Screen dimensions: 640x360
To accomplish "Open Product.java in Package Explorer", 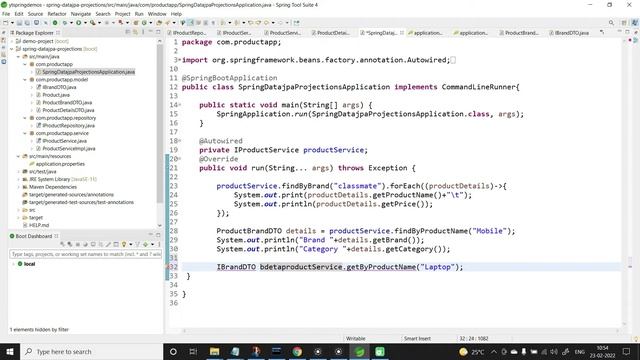I will 56,95.
